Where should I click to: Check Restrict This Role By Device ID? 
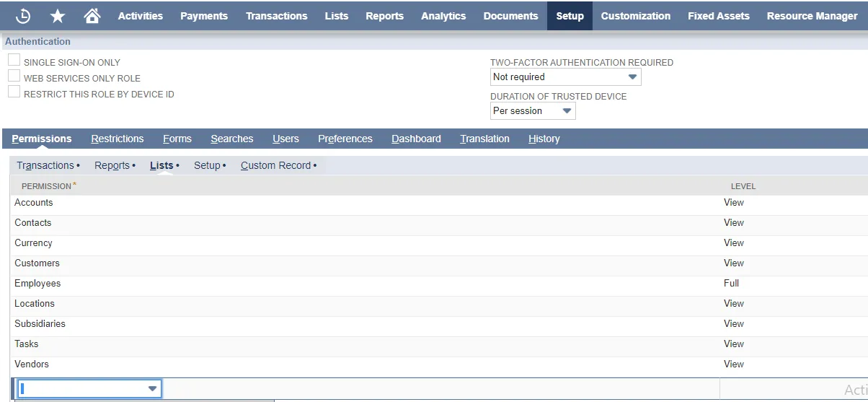[14, 92]
